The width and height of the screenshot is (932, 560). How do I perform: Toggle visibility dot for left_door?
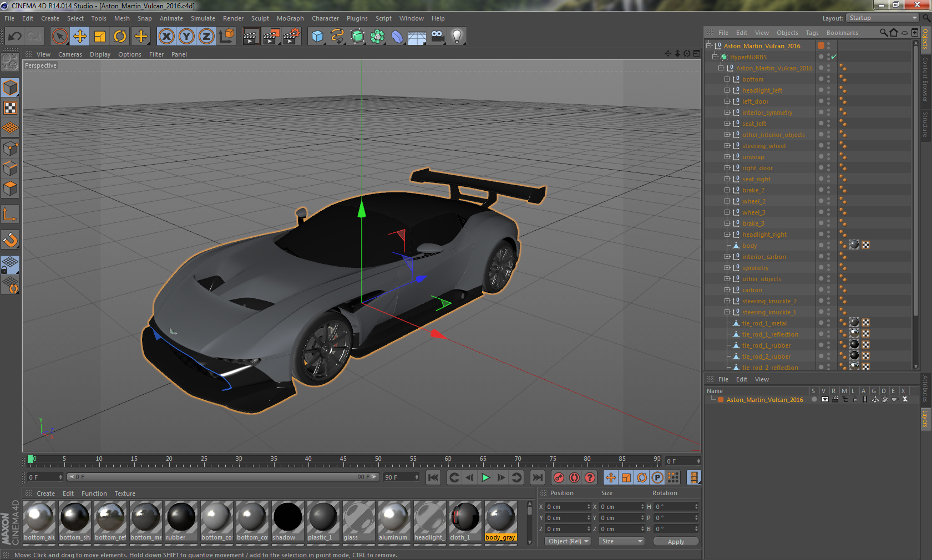click(821, 101)
